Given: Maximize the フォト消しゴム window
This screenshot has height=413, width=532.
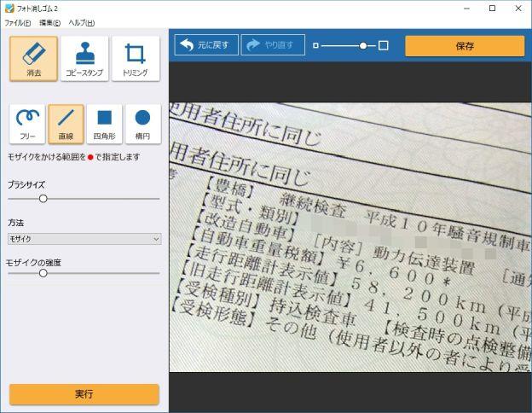Looking at the screenshot, I should 492,9.
